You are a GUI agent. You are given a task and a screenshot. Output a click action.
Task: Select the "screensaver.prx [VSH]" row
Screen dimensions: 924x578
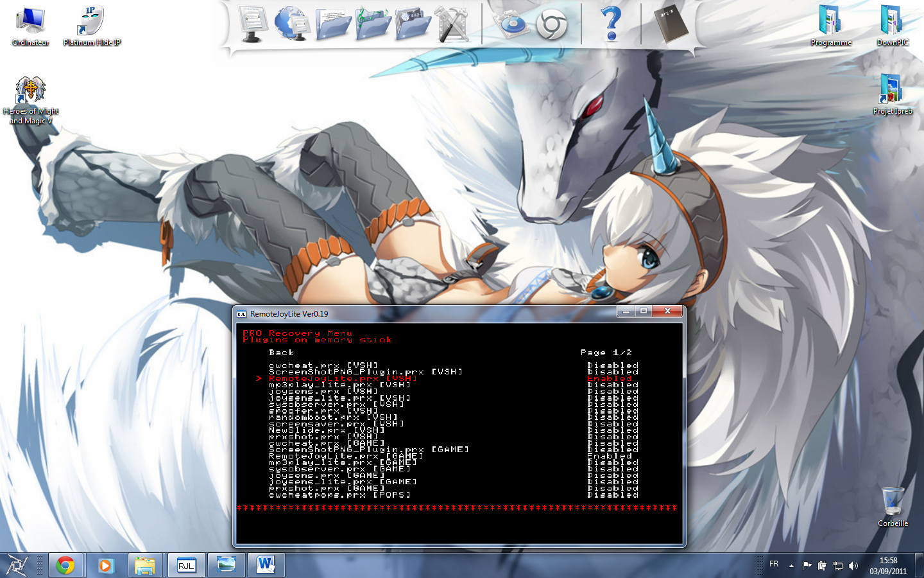click(454, 424)
